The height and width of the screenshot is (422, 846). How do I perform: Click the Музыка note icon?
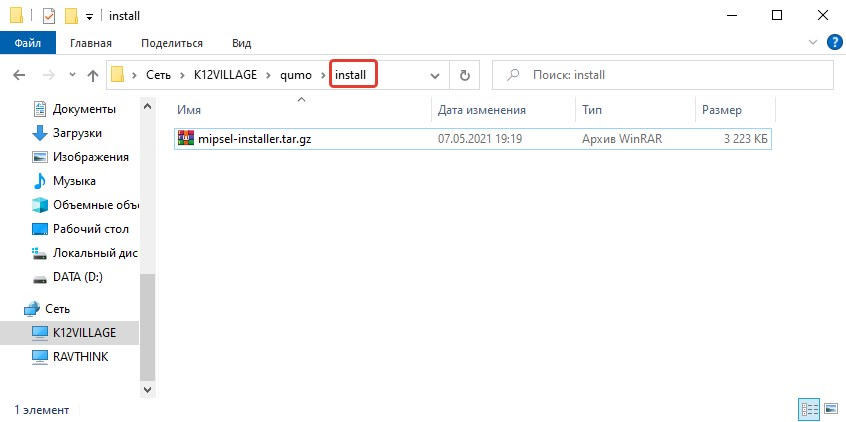click(x=40, y=181)
